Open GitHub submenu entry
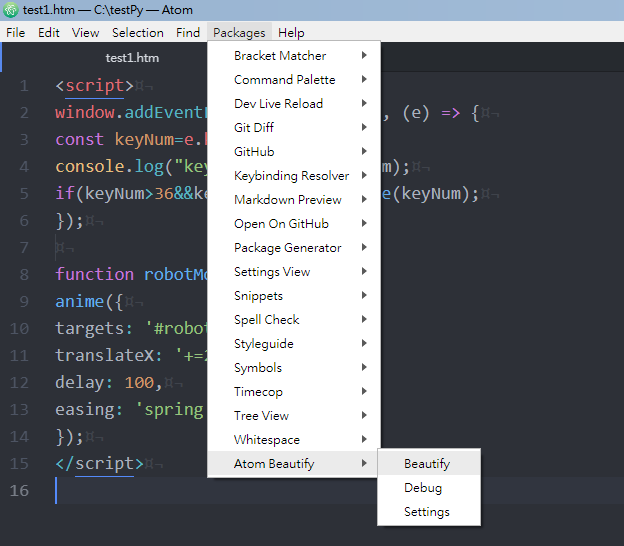Viewport: 624px width, 546px height. [294, 152]
